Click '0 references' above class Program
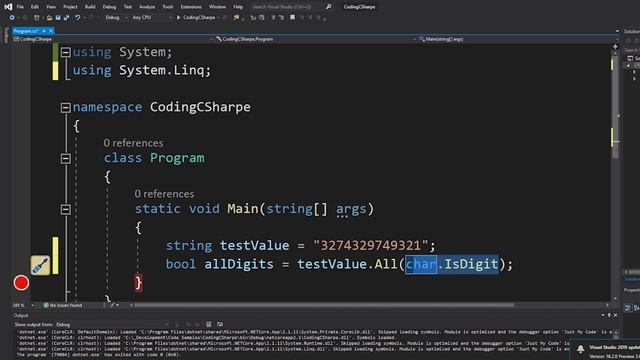Screen dimensions: 640x360 pos(133,143)
